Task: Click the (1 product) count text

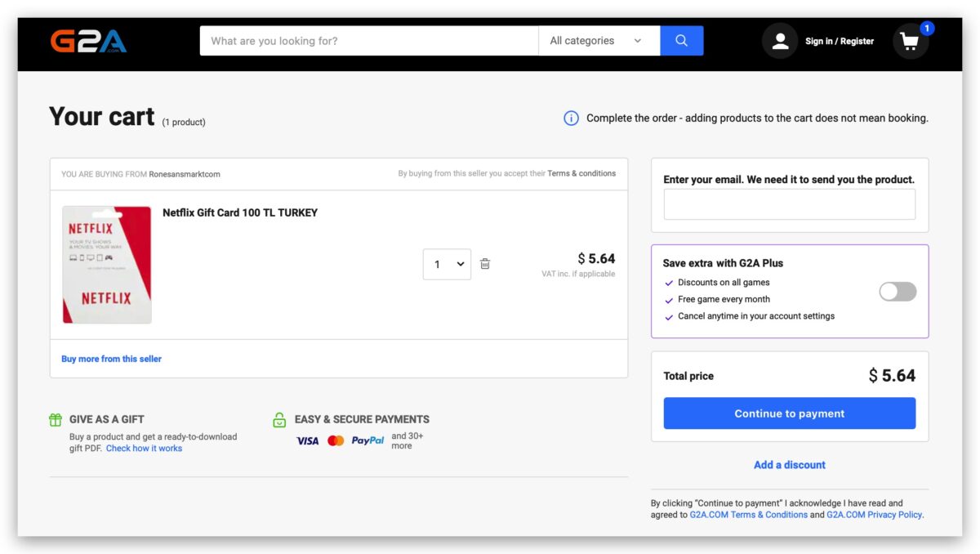Action: (x=184, y=123)
